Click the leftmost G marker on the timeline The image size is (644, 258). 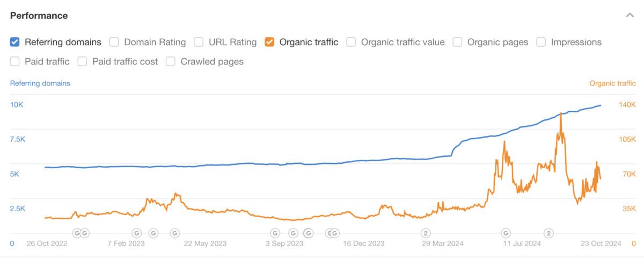[77, 233]
